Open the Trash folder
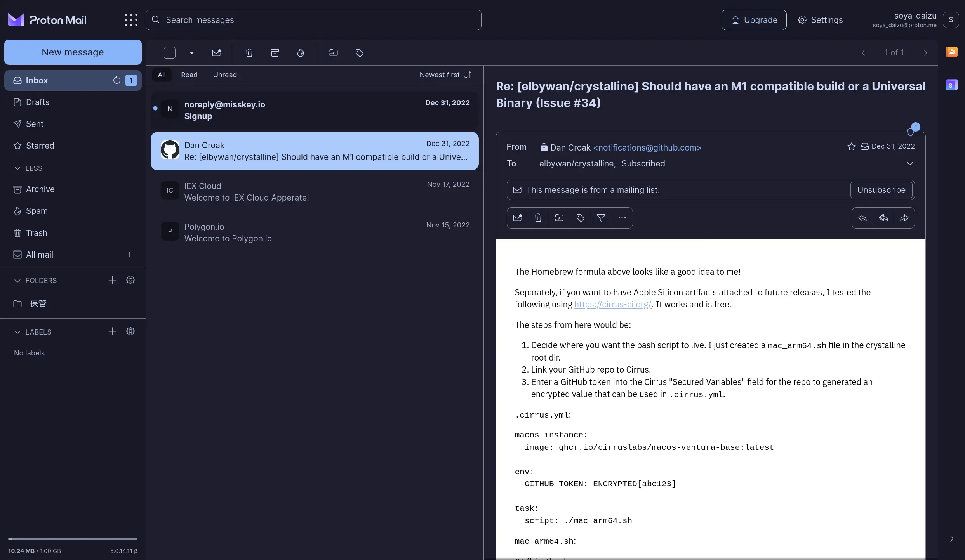 (x=73, y=233)
